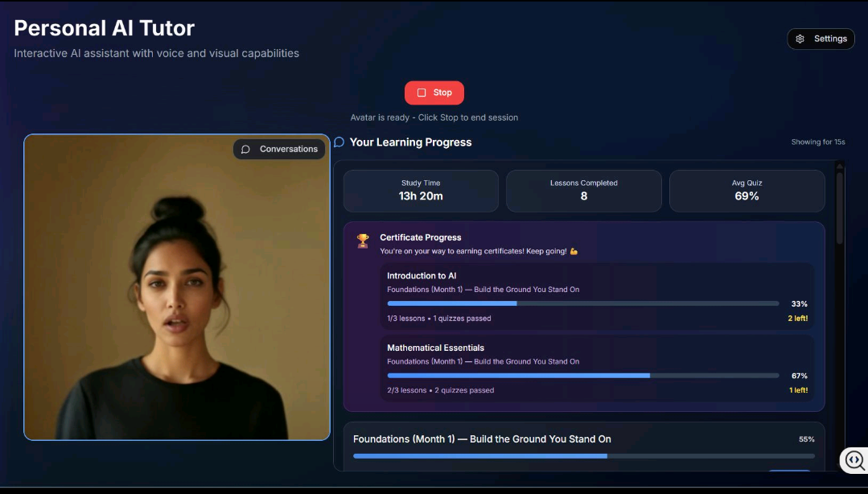Click the chat icon beside Your Learning Progress
Viewport: 868px width, 494px height.
pos(339,142)
